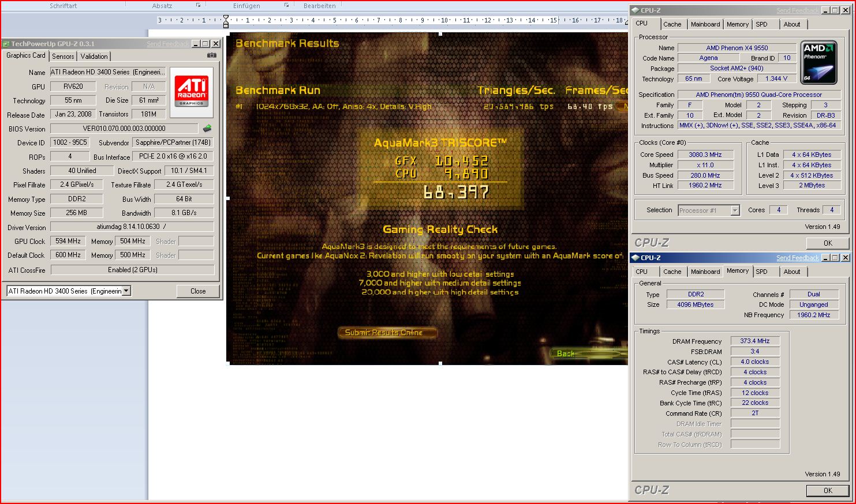Open the graphics card selection dropdown in GPU-Z
The image size is (856, 504).
pos(126,291)
